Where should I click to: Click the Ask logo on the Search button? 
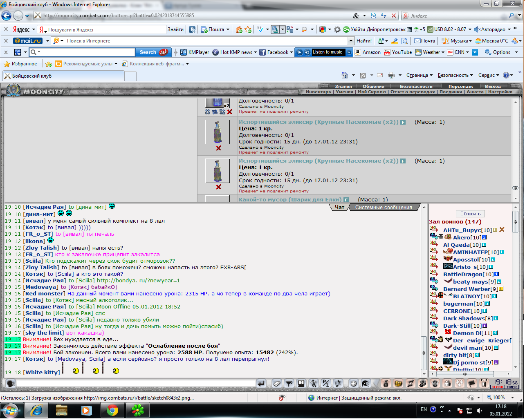tap(164, 52)
